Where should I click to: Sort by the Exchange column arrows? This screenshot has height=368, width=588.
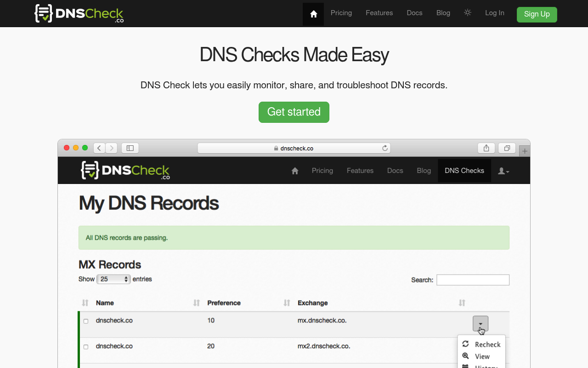point(462,303)
